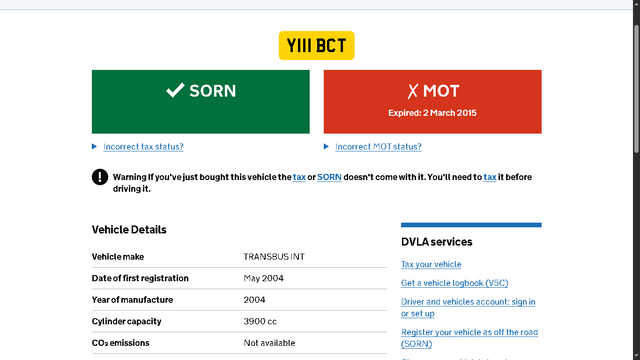The width and height of the screenshot is (640, 360).
Task: Click the 'Date of first registration' label
Action: click(x=140, y=278)
